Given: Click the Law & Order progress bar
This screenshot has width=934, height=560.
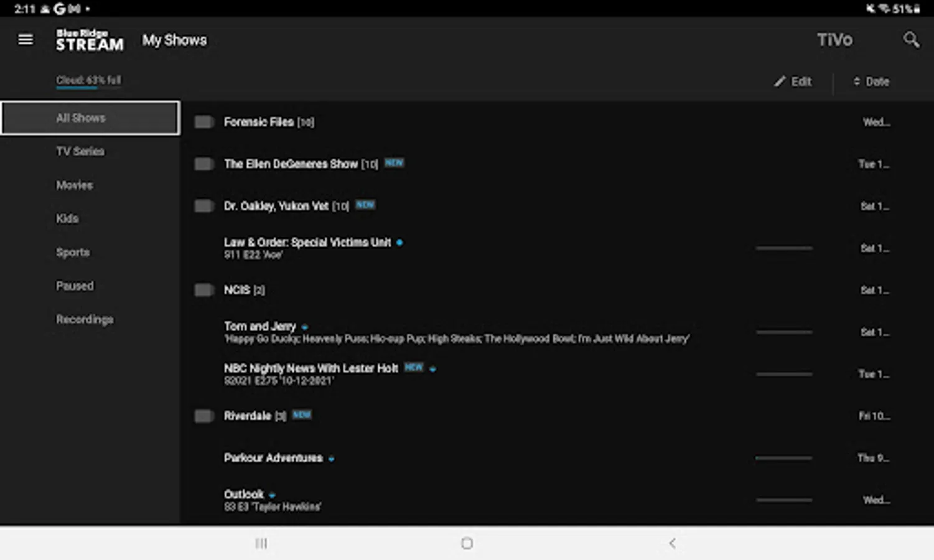Looking at the screenshot, I should (x=784, y=248).
